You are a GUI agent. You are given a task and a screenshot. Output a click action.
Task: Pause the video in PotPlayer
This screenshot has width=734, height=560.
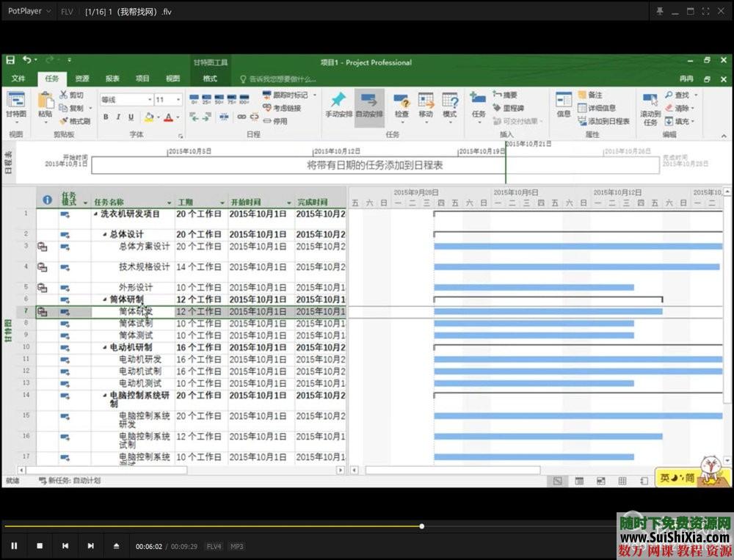pos(14,546)
